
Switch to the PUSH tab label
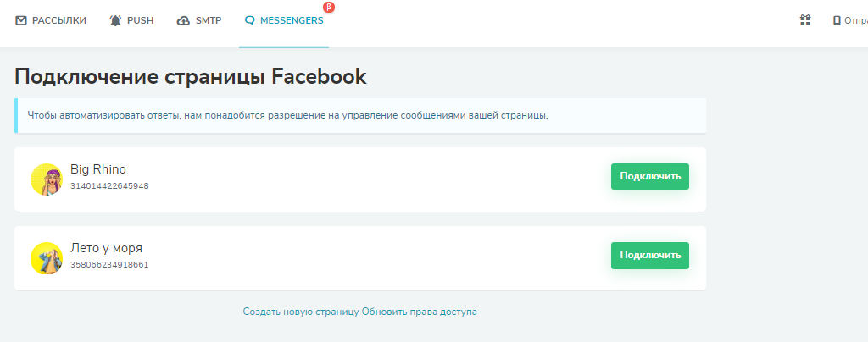tap(140, 20)
